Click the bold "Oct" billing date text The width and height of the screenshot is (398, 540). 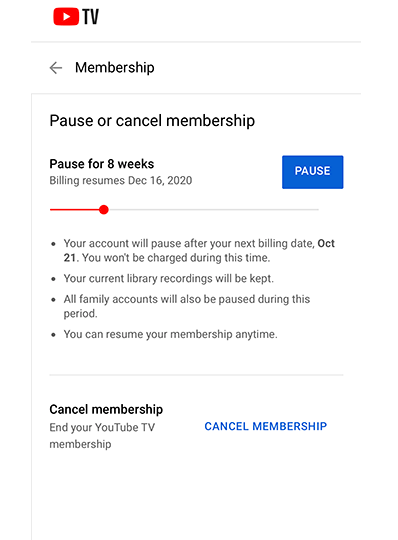326,243
